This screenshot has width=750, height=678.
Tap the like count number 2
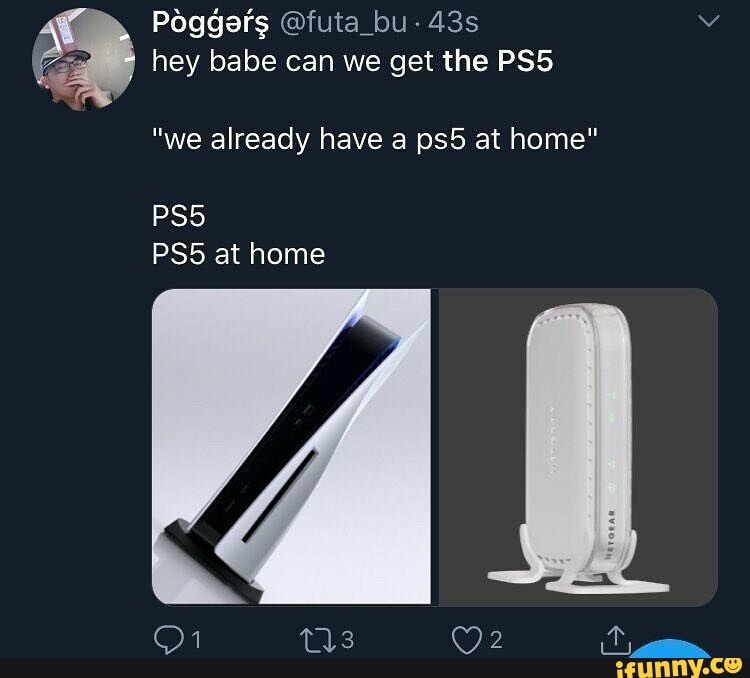496,640
